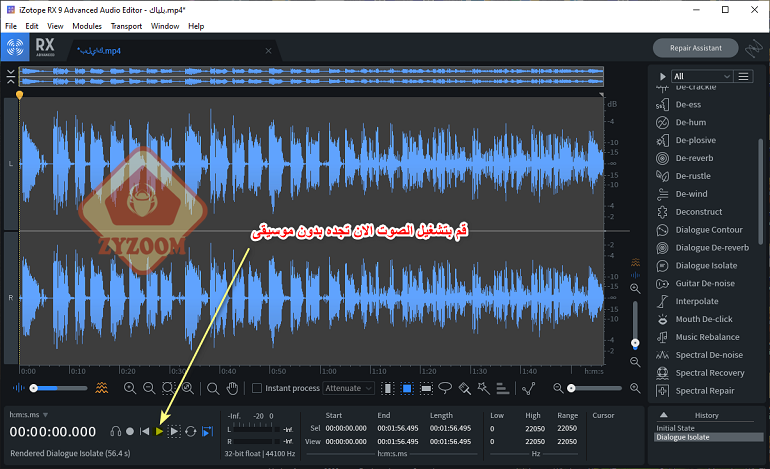Adjust the horizontal zoom slider

pos(596,388)
